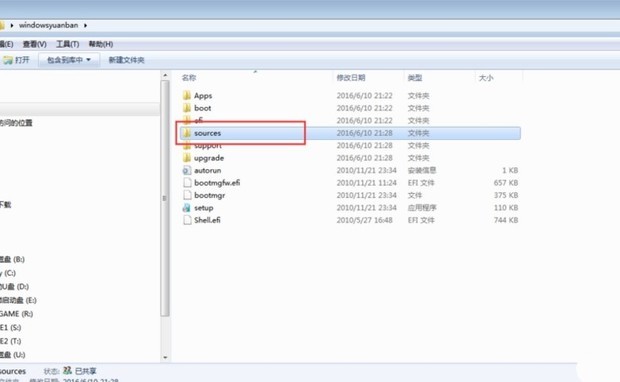Sort by 类型 column header

415,78
